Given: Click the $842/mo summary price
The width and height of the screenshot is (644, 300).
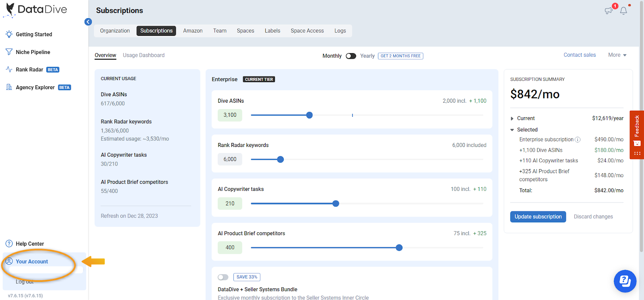Looking at the screenshot, I should 535,94.
